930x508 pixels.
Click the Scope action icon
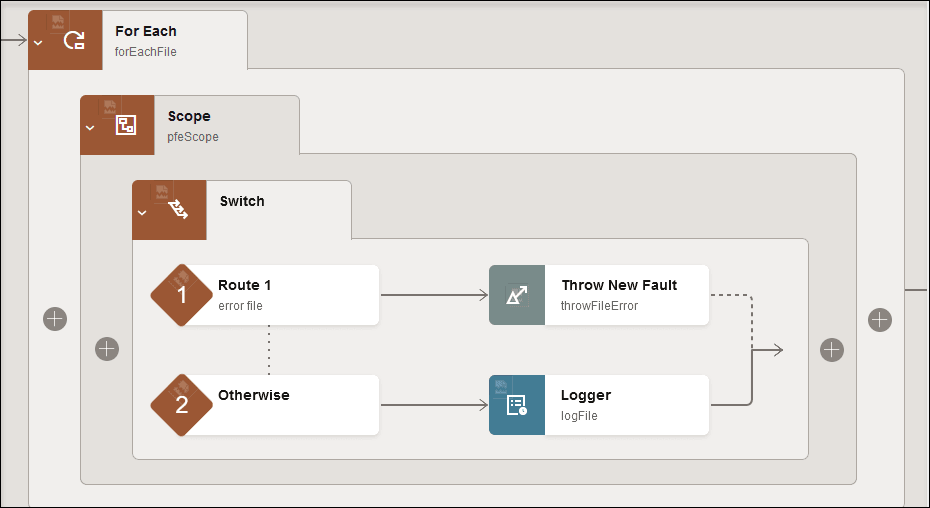(126, 125)
